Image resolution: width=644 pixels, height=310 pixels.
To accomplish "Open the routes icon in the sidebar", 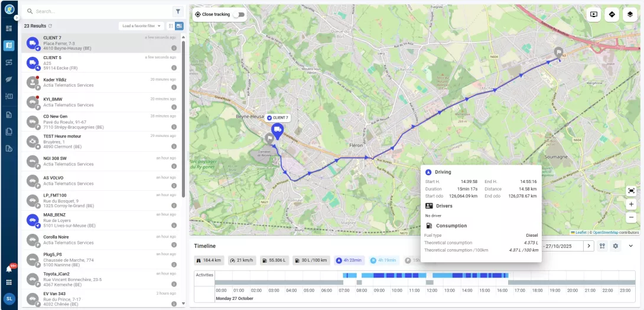I will pos(9,63).
